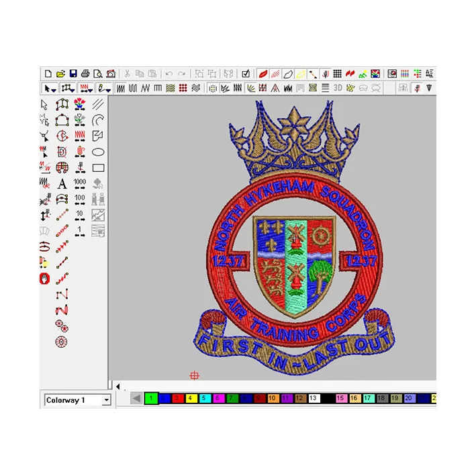Screen dimensions: 476x476
Task: Click the red lips Show Stitches icon
Action: click(x=263, y=74)
